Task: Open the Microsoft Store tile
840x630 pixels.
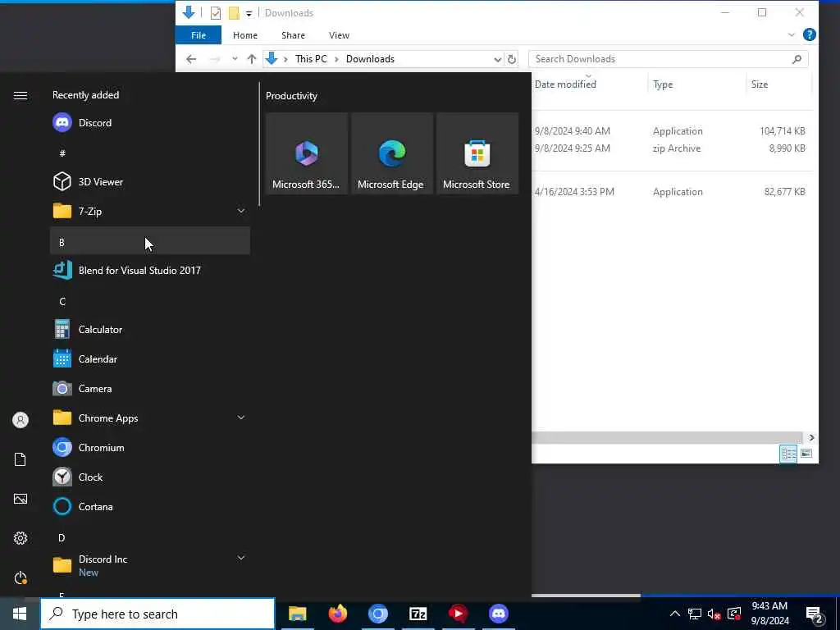Action: [x=477, y=153]
